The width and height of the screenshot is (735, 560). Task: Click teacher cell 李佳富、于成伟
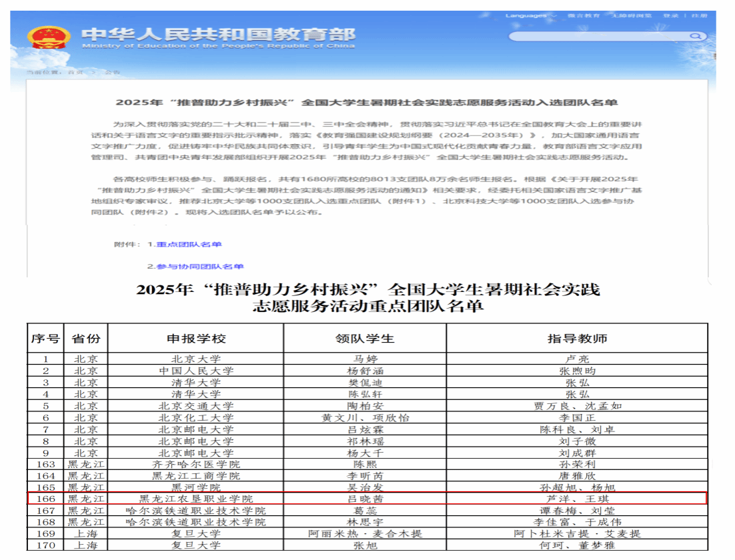tap(577, 521)
